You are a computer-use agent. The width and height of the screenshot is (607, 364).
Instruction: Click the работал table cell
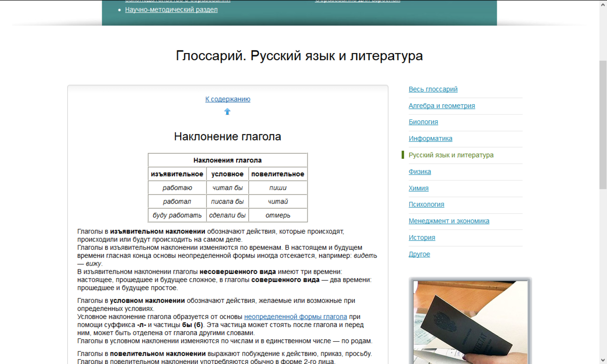pyautogui.click(x=177, y=201)
